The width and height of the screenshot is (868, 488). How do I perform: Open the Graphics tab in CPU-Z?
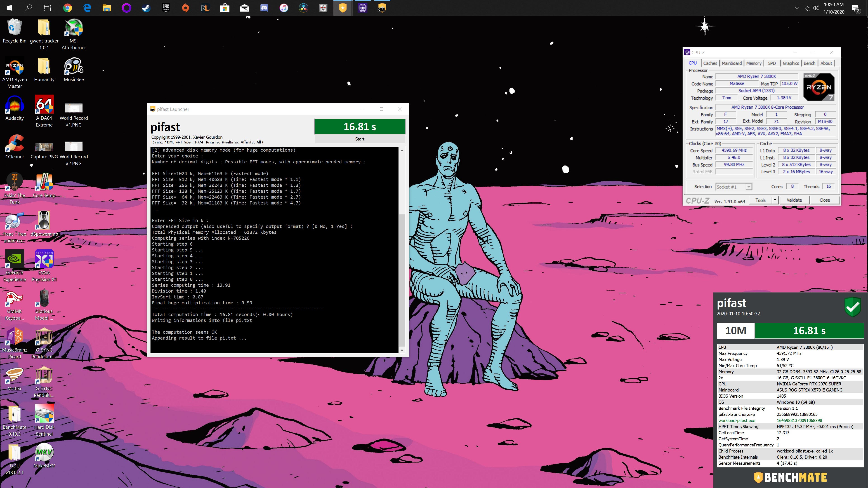(x=790, y=63)
